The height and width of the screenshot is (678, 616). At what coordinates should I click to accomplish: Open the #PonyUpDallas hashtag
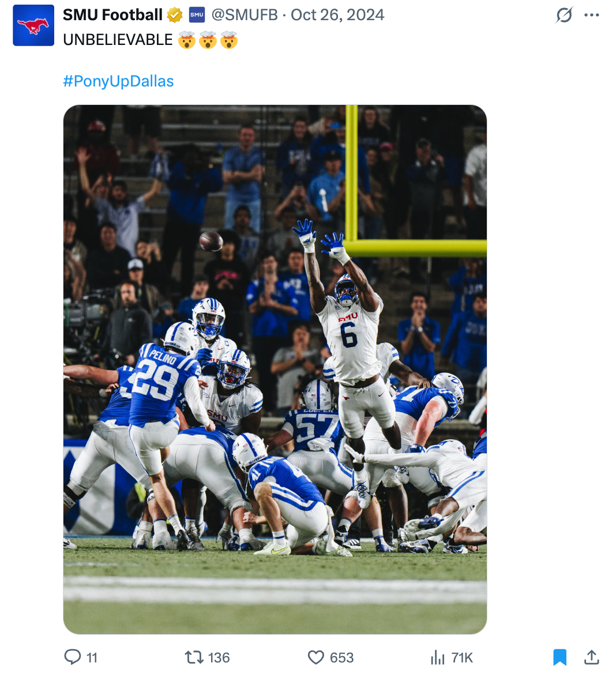(x=118, y=81)
